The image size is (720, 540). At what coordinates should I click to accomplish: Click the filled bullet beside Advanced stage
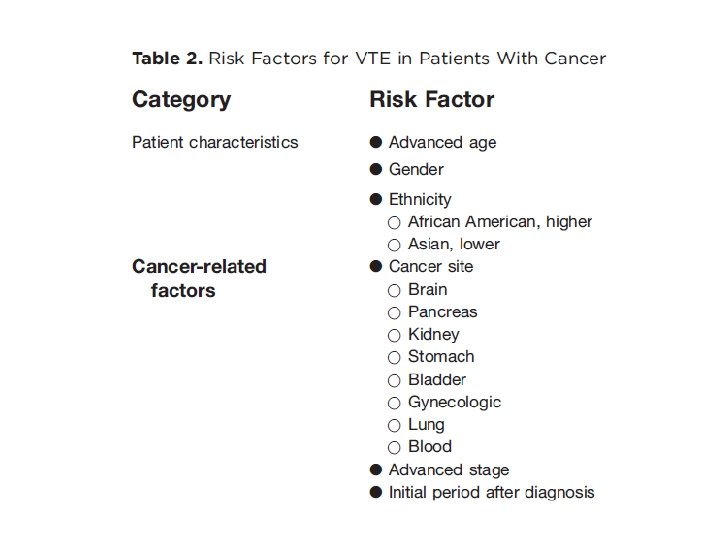[376, 470]
